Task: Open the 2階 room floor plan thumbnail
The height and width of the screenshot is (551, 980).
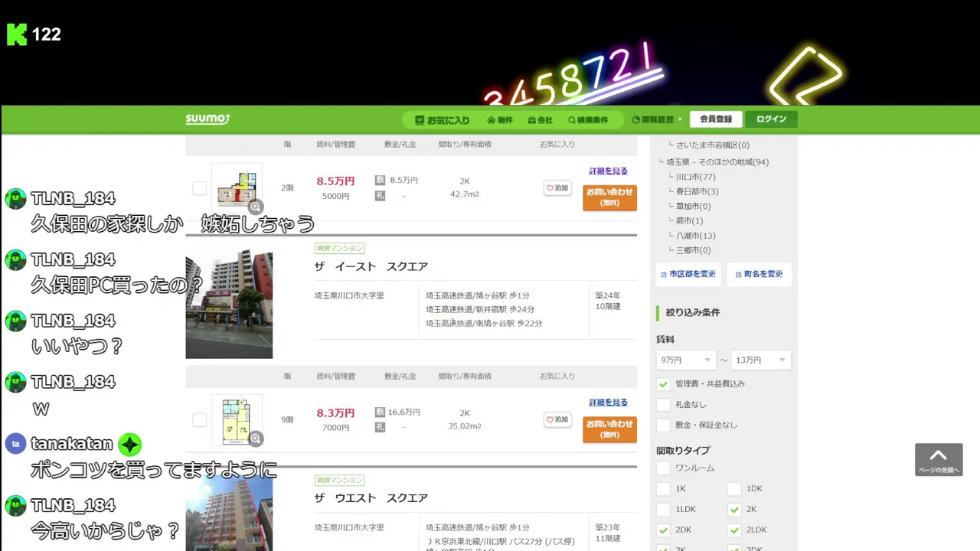Action: [235, 187]
